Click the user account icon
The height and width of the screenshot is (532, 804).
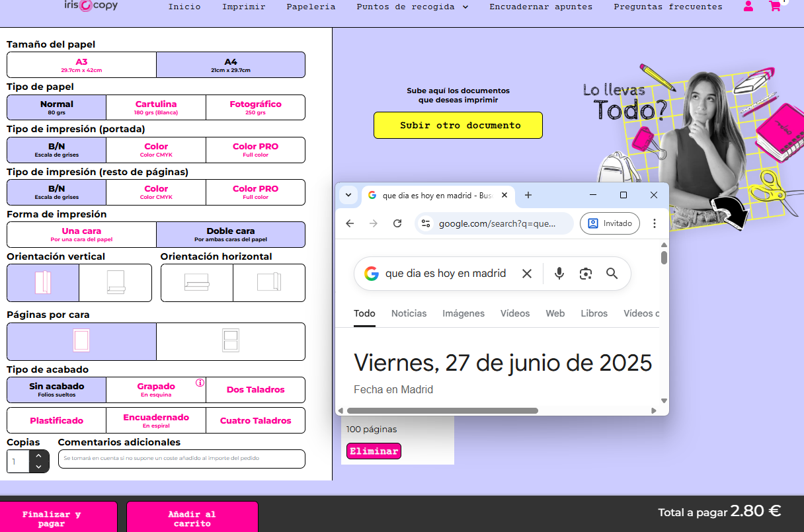click(x=748, y=7)
